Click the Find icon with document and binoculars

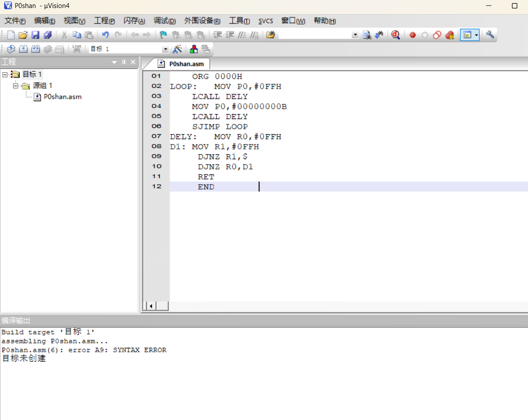[x=367, y=35]
